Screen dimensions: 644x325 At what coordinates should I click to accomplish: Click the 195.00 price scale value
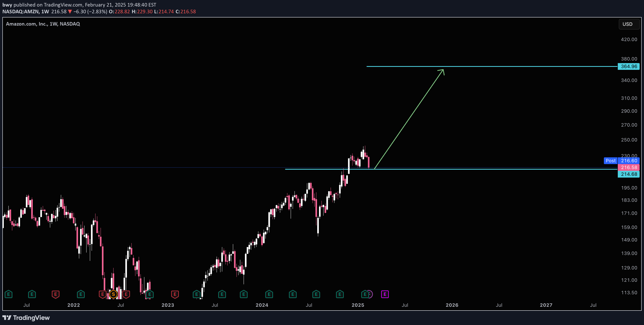629,188
